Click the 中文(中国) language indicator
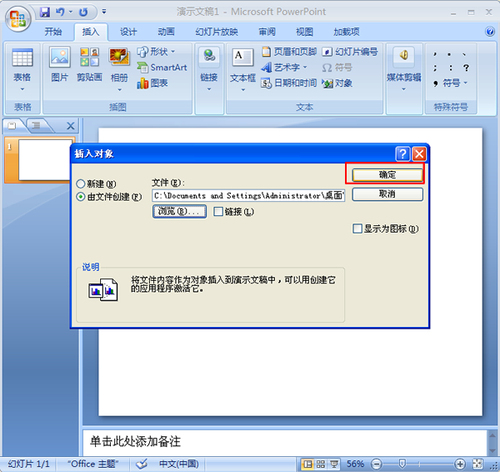Screen dimensions: 500x472 coord(179,464)
